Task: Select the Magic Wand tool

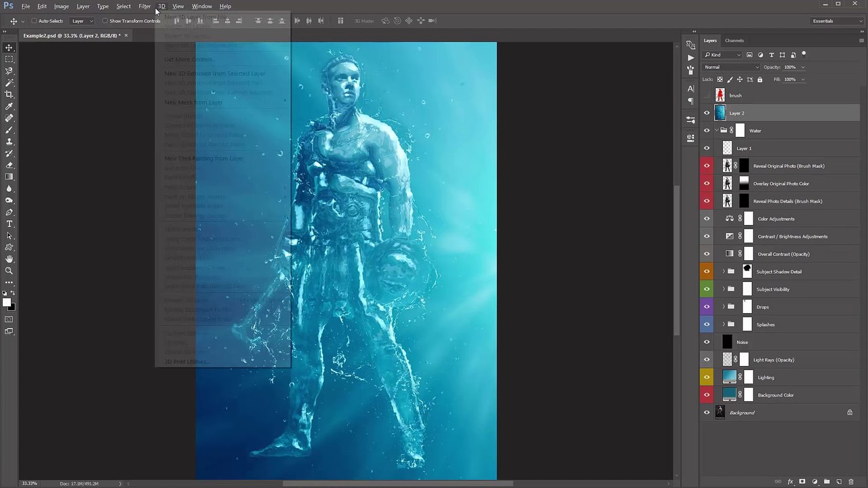Action: (9, 83)
